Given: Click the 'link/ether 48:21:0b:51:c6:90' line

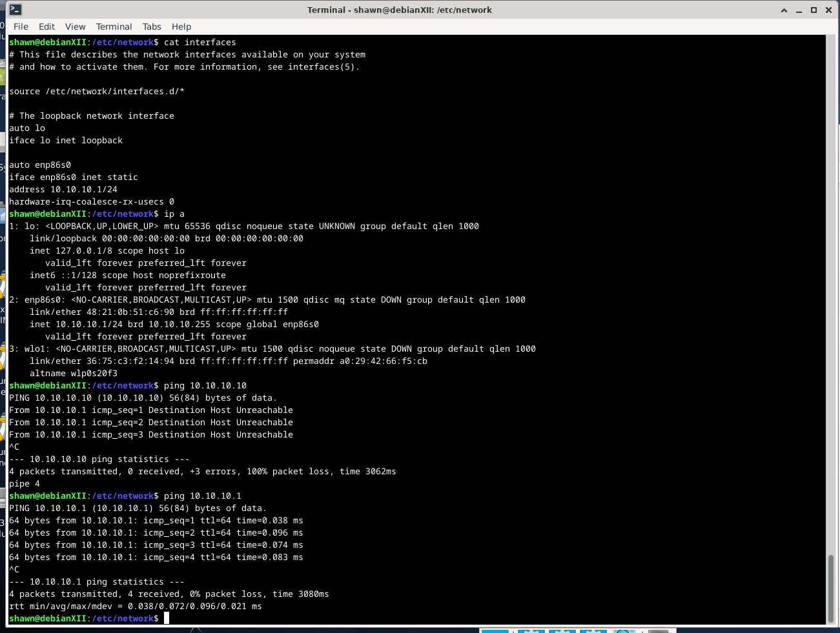Looking at the screenshot, I should [x=159, y=312].
